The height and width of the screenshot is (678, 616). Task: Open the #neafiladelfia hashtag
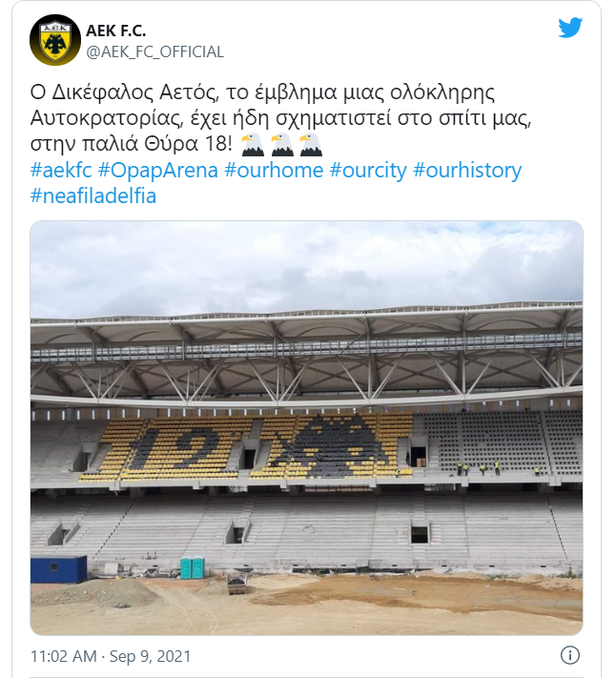(x=92, y=195)
